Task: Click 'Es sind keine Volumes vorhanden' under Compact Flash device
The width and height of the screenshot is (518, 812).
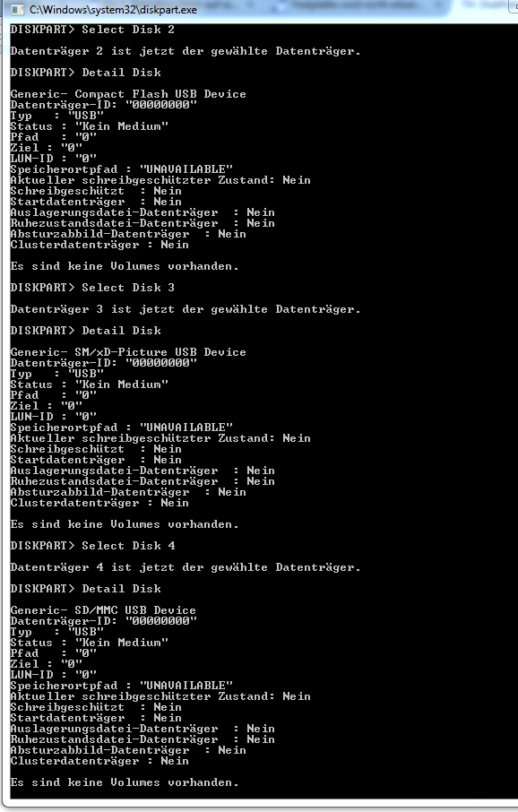Action: coord(125,266)
